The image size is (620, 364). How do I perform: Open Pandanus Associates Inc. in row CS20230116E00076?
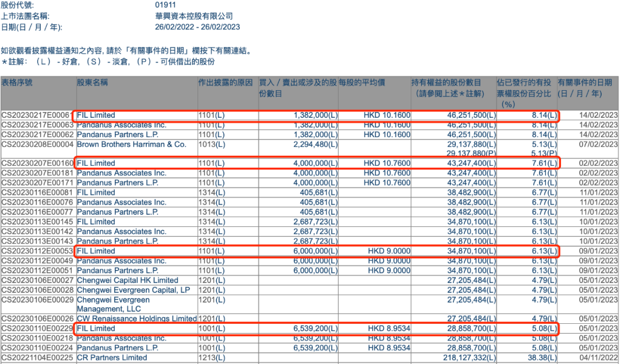coord(121,202)
